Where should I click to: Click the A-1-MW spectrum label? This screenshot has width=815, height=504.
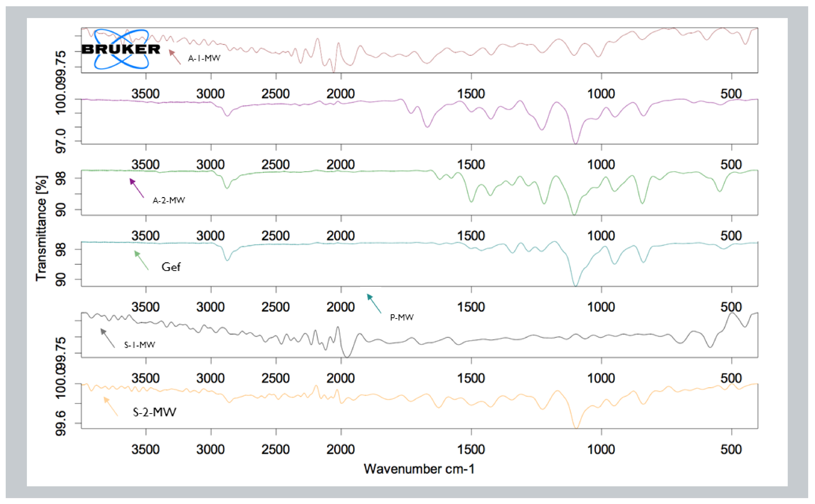204,58
